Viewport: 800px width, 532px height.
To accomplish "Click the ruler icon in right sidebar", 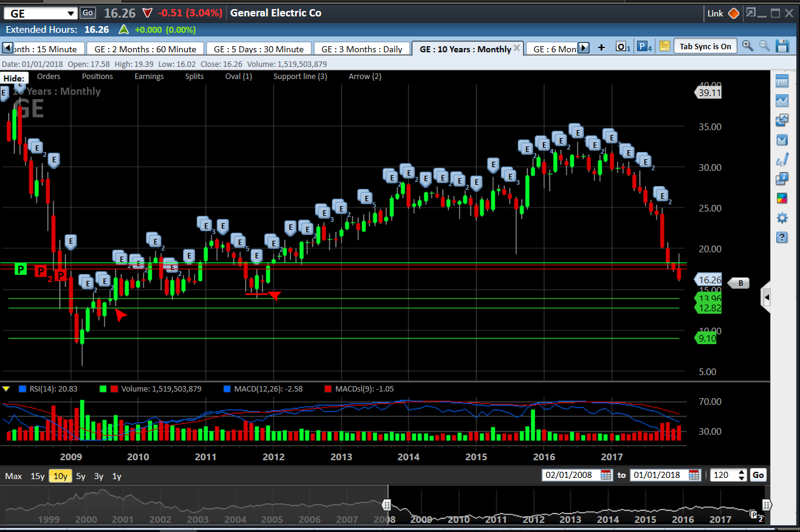I will (x=782, y=81).
